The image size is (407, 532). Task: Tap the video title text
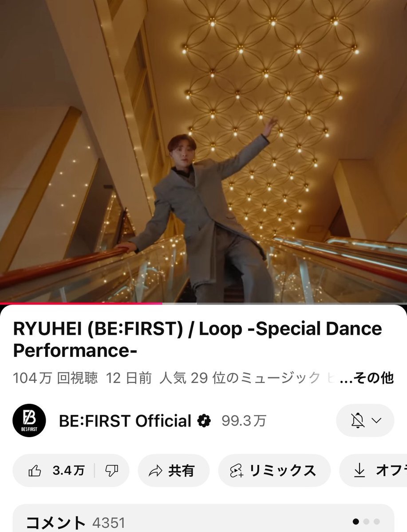(x=198, y=339)
